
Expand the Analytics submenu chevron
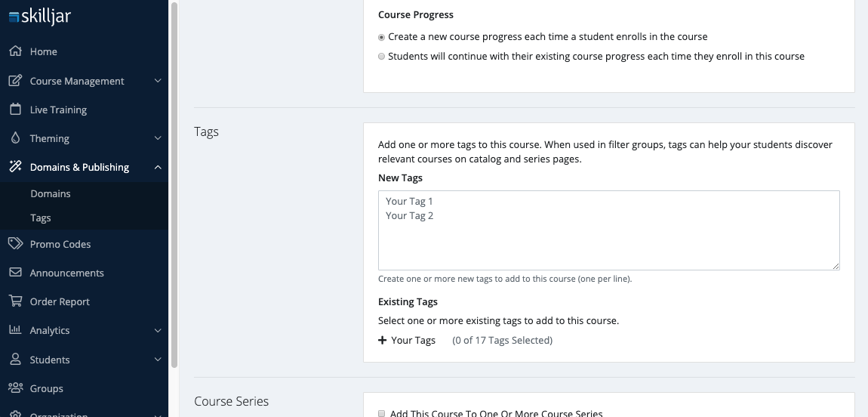(x=157, y=330)
